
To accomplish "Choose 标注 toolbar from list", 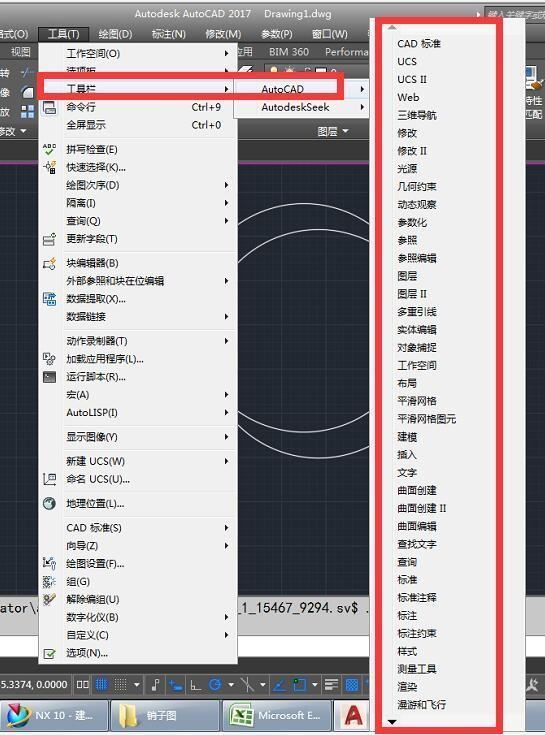I will click(x=407, y=615).
